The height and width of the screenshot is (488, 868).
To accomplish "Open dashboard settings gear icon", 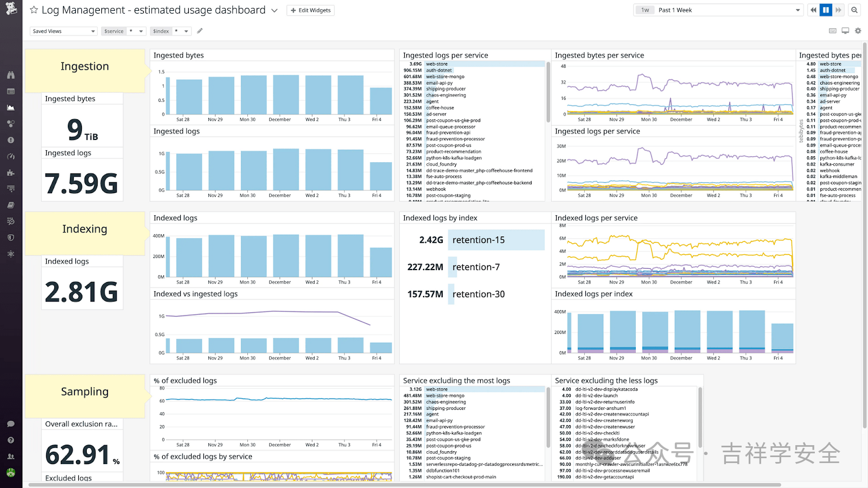I will click(858, 31).
